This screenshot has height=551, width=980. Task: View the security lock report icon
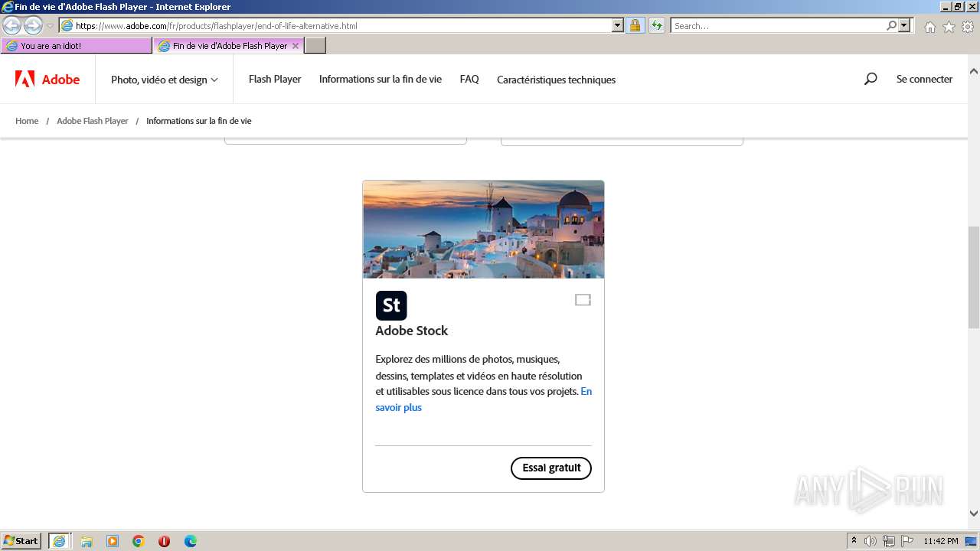[635, 25]
